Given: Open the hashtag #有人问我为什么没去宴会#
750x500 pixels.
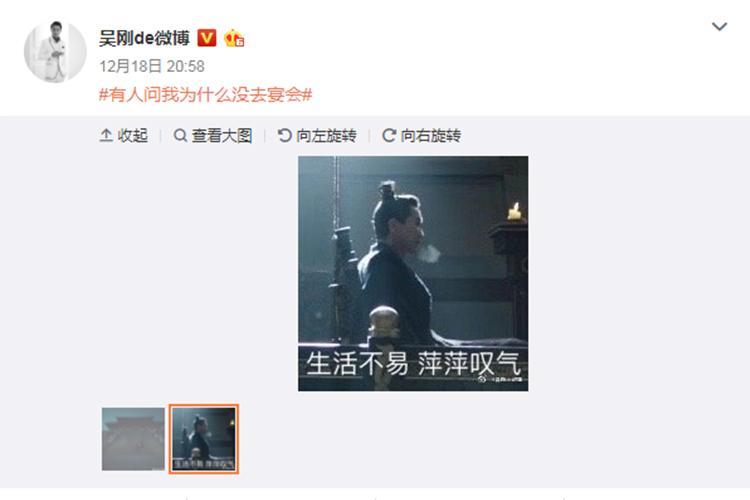Looking at the screenshot, I should tap(205, 94).
